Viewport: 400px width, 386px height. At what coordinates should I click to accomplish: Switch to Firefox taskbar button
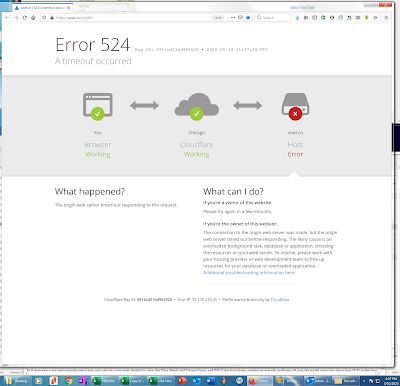260,381
